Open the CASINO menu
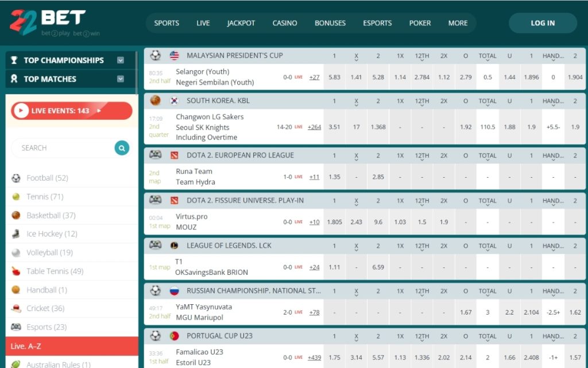 coord(285,23)
